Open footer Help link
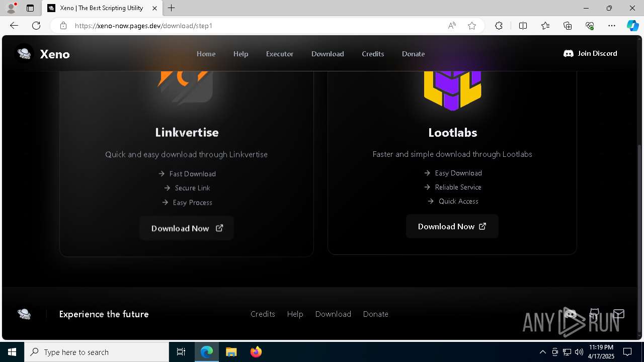The image size is (644, 362). 295,314
